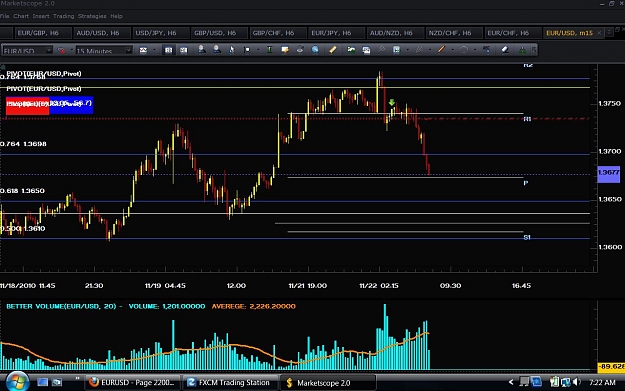Select the ellipse shape drawing tool
625x391 pixels.
tap(464, 49)
